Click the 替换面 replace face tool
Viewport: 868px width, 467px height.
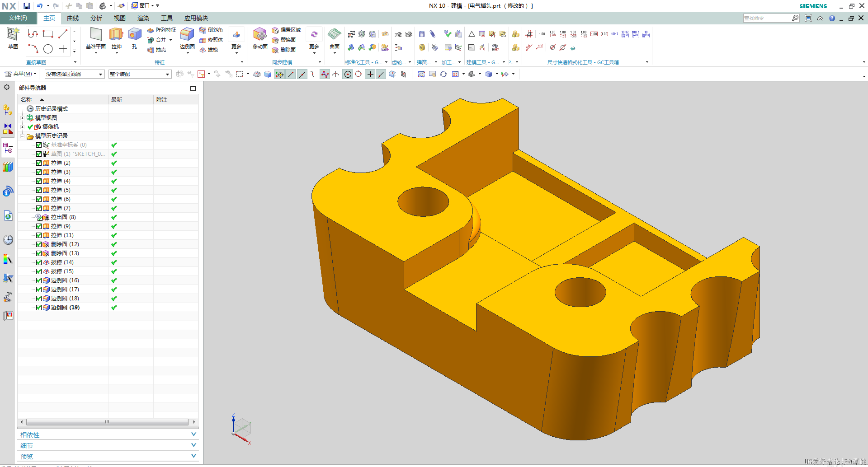284,40
